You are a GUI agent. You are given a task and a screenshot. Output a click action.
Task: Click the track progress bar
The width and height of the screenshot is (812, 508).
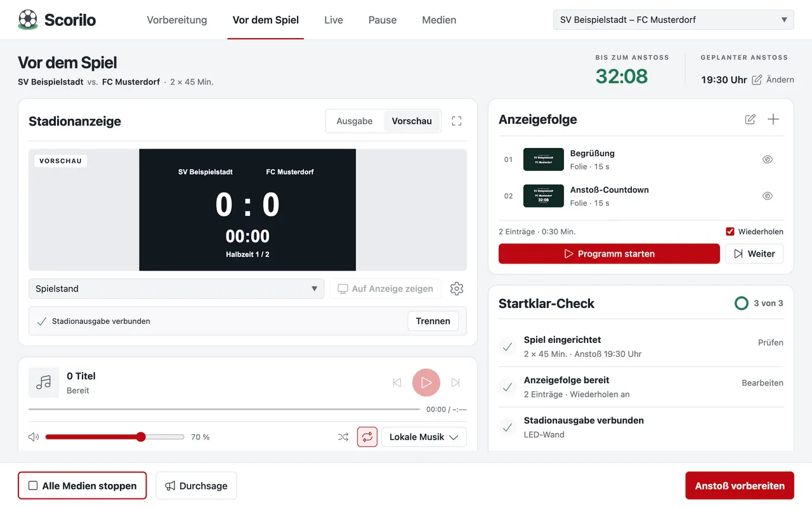click(x=224, y=410)
